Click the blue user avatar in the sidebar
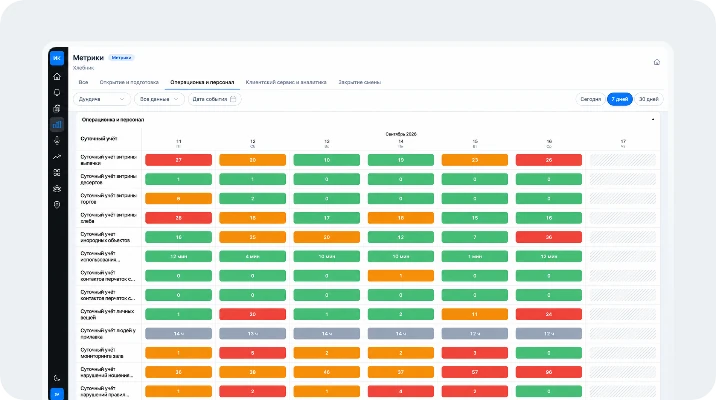The width and height of the screenshot is (716, 400). tap(57, 394)
